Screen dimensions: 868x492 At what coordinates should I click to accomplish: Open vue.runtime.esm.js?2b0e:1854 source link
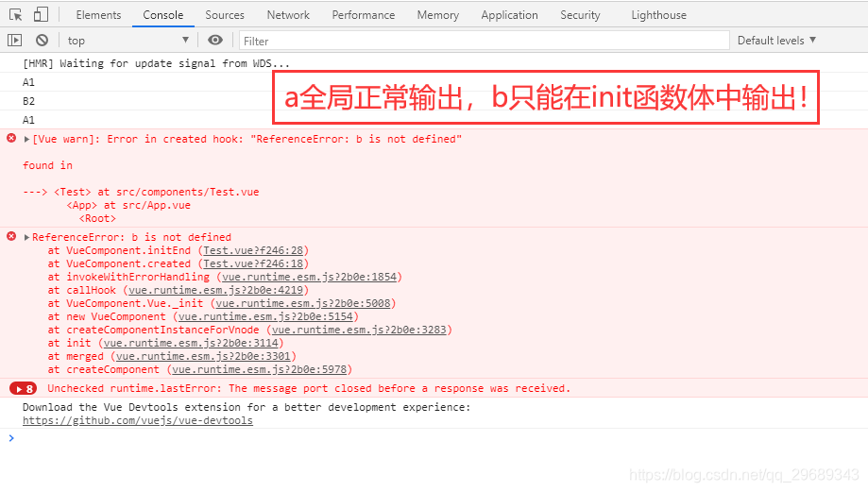coord(309,277)
